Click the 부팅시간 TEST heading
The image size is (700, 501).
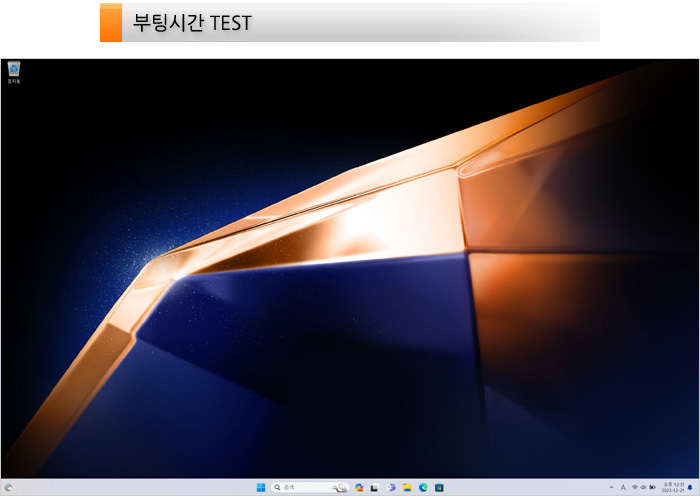pos(192,22)
